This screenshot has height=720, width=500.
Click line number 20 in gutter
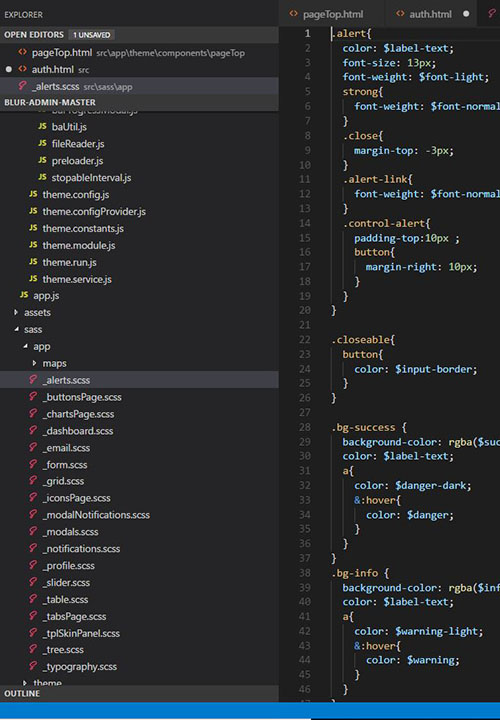(x=305, y=310)
